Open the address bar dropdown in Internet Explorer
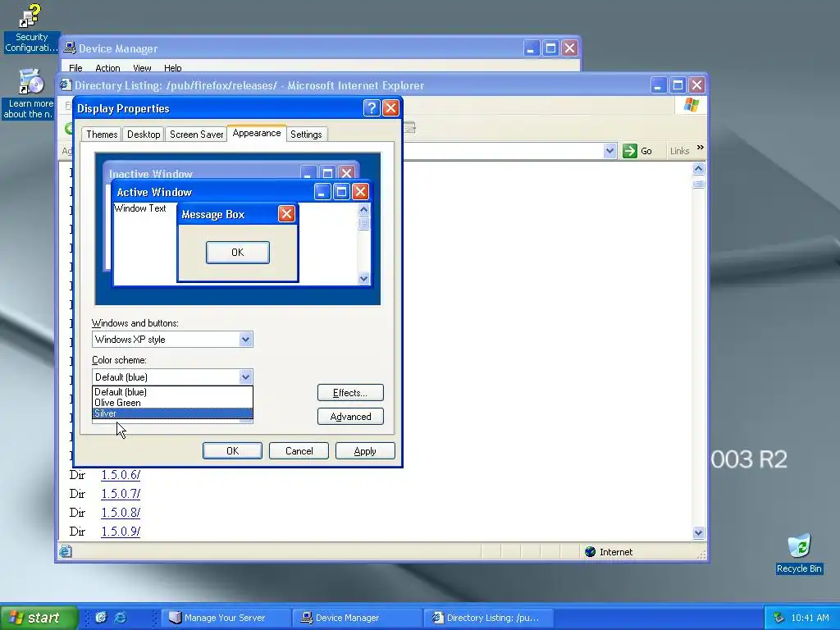The width and height of the screenshot is (840, 630). (x=609, y=151)
